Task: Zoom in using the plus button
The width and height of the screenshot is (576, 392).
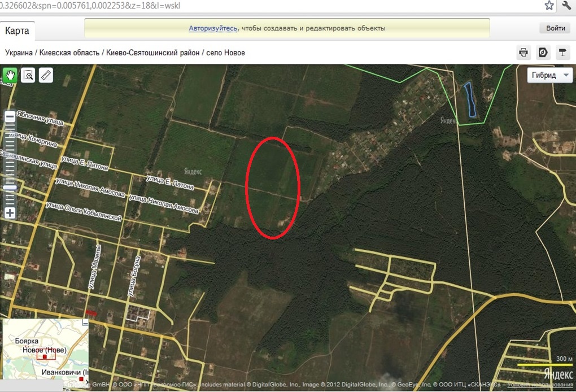Action: click(x=10, y=213)
